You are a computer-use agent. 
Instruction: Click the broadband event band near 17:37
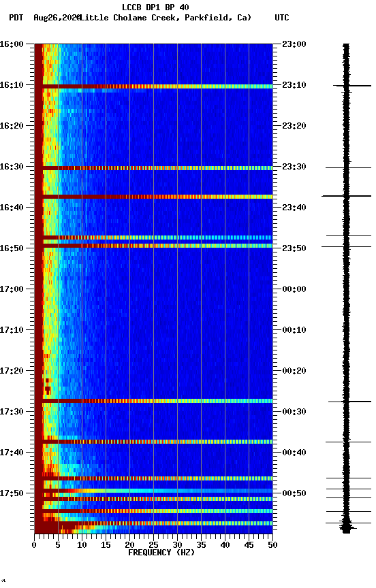click(x=153, y=442)
